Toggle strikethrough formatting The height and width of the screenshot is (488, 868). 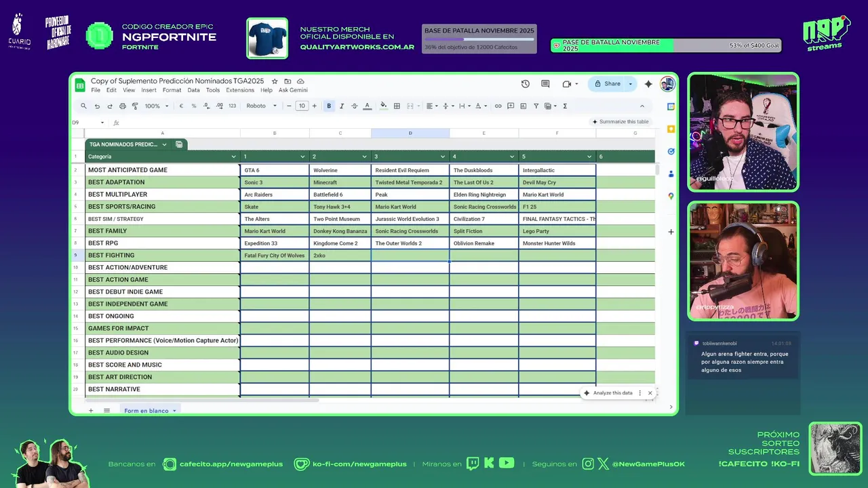354,106
